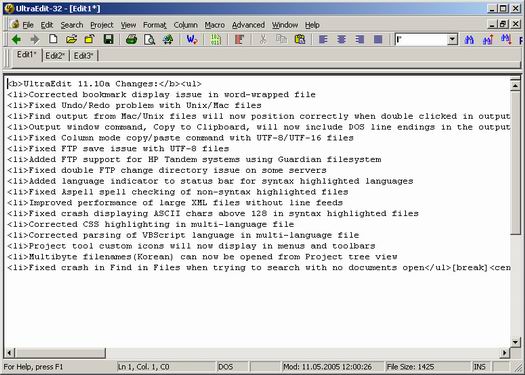525x375 pixels.
Task: Paste from clipboard with the clipboard icon
Action: [300, 40]
